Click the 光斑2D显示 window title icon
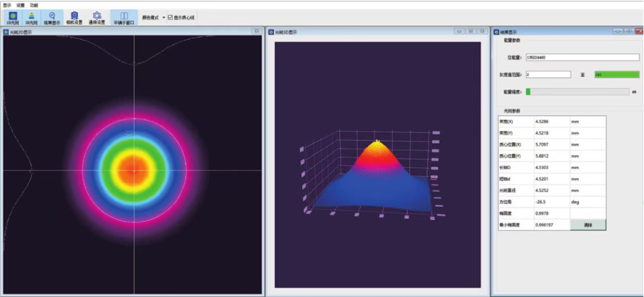 pos(6,31)
